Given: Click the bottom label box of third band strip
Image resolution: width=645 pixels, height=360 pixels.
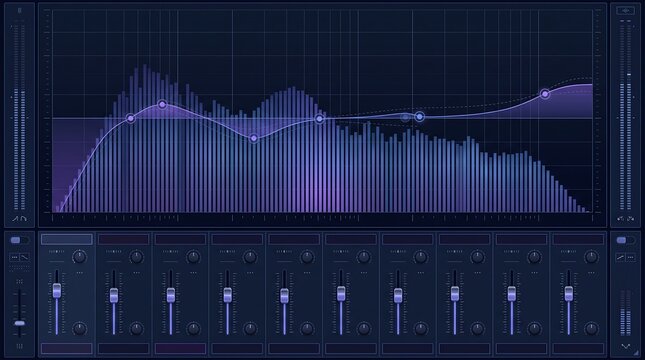Looking at the screenshot, I should click(180, 348).
